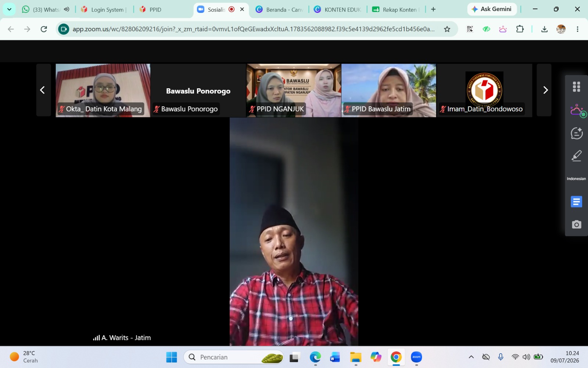This screenshot has height=368, width=588.
Task: Open Task View from the taskbar
Action: 295,357
